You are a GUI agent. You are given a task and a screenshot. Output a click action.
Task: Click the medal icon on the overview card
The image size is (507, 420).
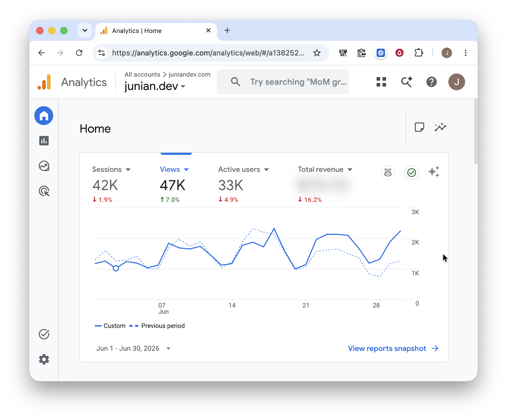pyautogui.click(x=388, y=172)
